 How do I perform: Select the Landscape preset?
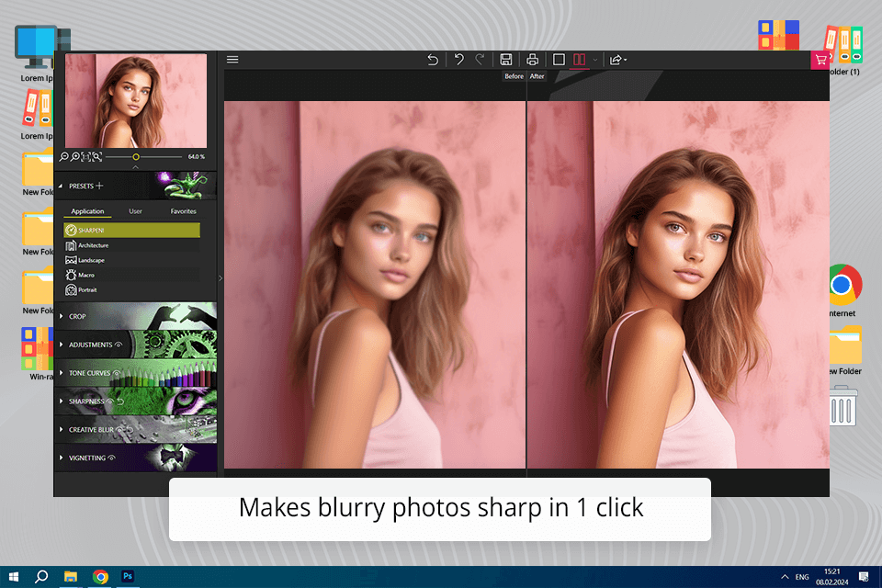click(131, 260)
